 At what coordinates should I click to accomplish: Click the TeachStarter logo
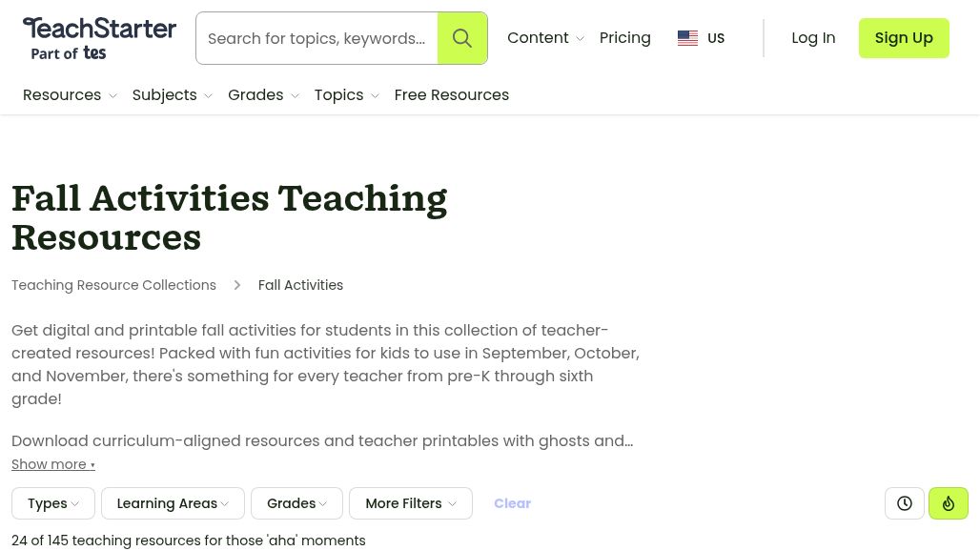click(99, 31)
